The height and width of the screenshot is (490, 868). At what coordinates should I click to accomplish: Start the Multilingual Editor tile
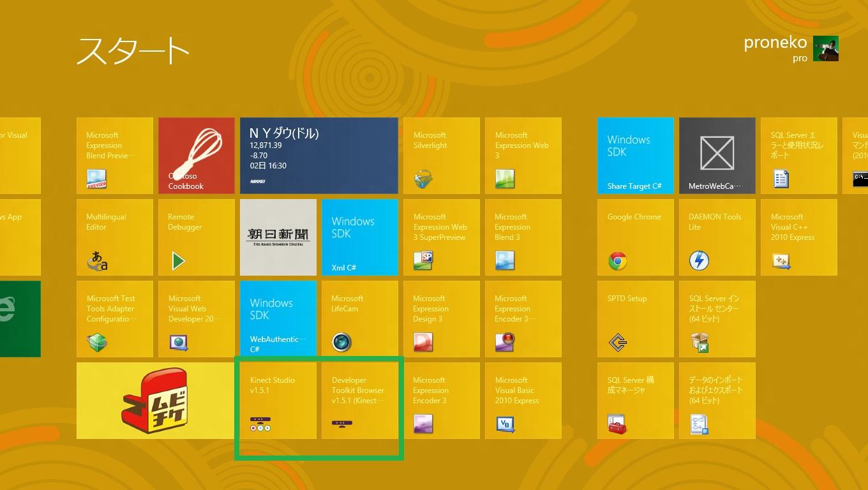tap(115, 237)
